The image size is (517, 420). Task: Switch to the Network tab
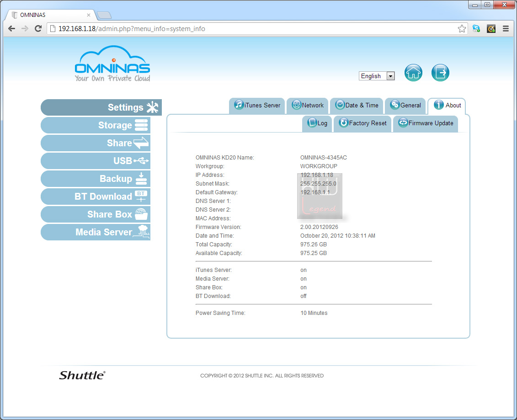click(307, 106)
